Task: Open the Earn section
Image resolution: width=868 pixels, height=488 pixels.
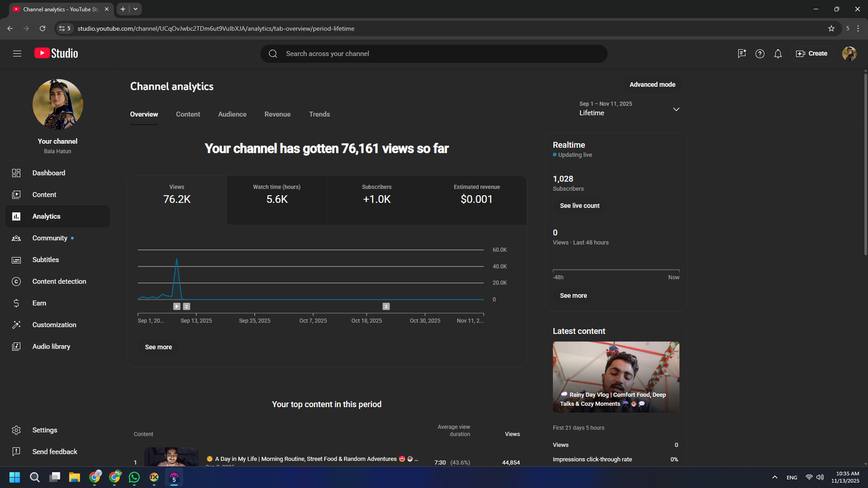Action: pyautogui.click(x=39, y=303)
